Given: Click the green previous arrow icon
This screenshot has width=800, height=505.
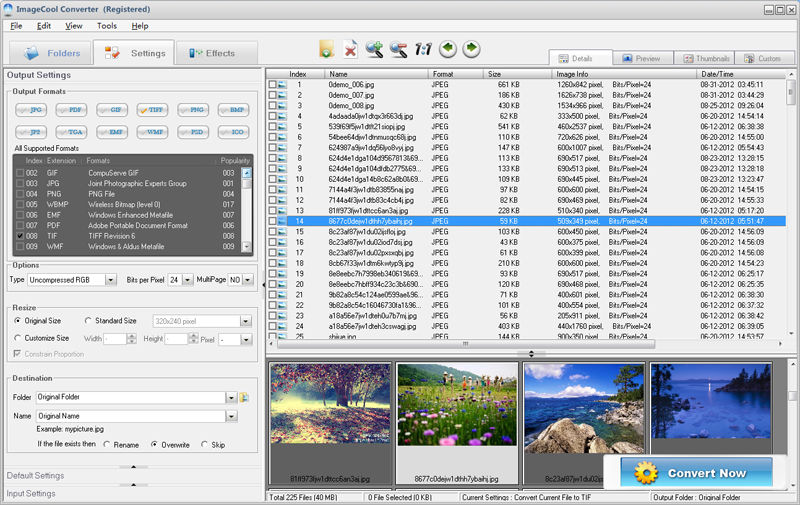Looking at the screenshot, I should pyautogui.click(x=448, y=49).
